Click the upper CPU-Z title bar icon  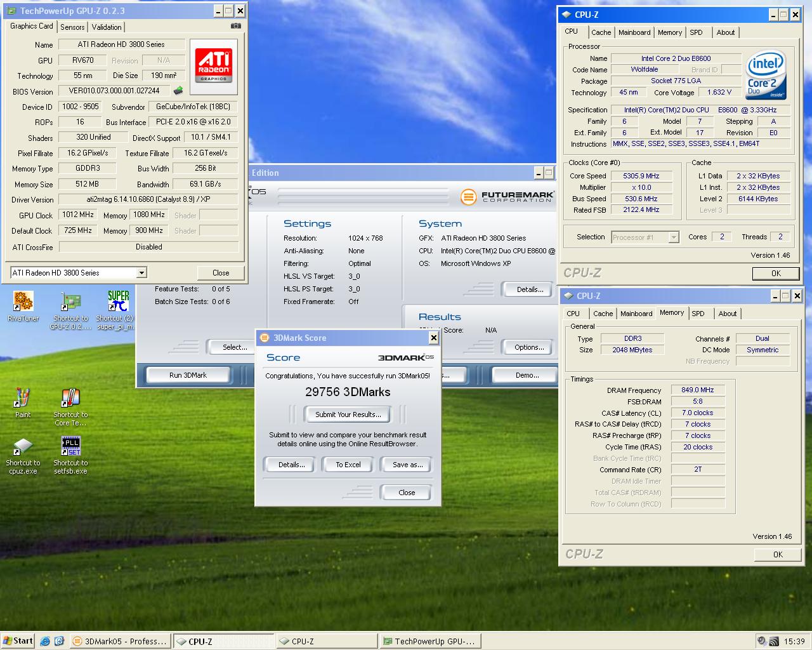click(566, 14)
